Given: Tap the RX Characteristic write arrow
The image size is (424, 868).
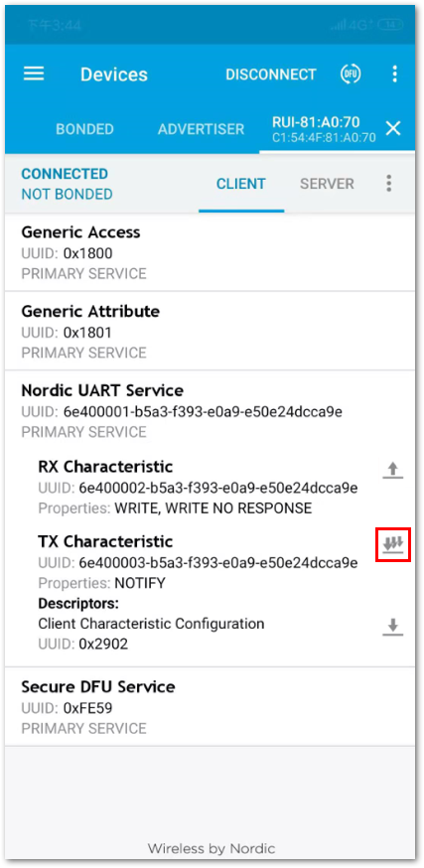Looking at the screenshot, I should click(x=393, y=470).
